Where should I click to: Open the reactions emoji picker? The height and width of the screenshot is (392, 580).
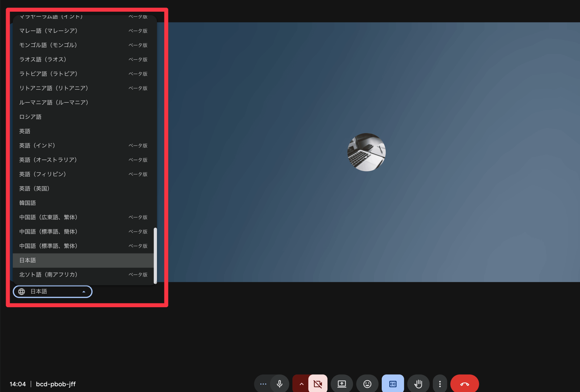point(367,384)
